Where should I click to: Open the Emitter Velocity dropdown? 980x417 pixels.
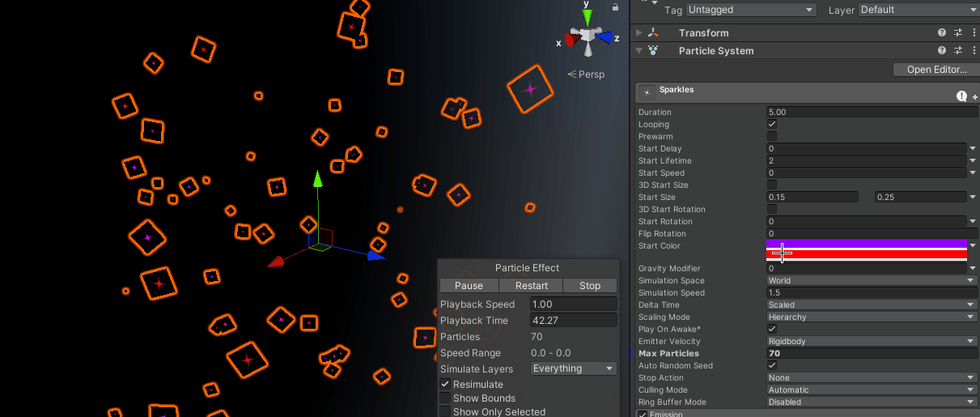872,342
